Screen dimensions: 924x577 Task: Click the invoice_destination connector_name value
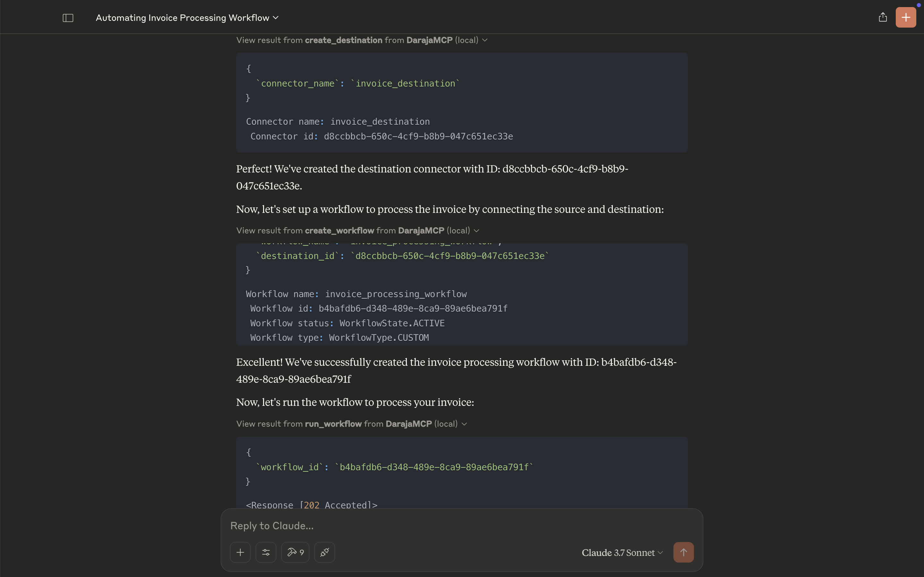(405, 84)
